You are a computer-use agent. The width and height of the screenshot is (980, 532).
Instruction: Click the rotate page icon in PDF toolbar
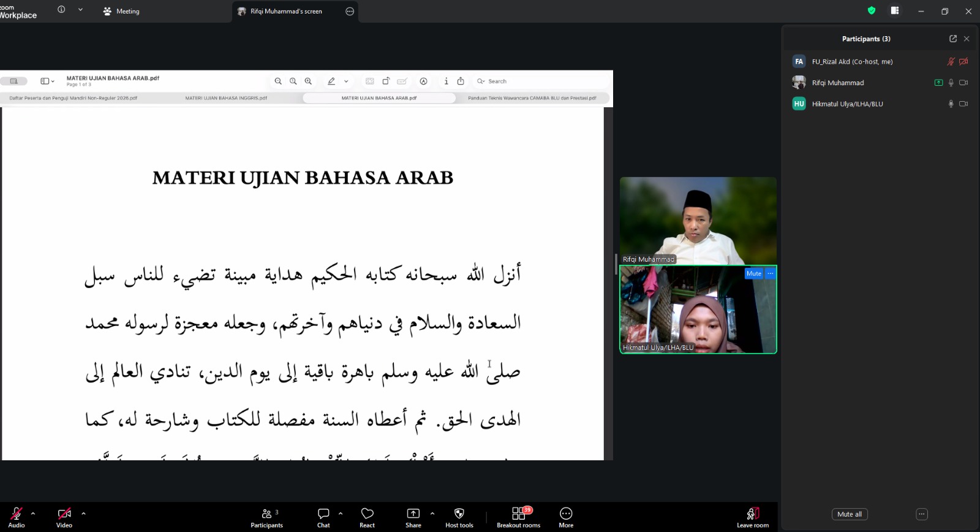tap(386, 81)
